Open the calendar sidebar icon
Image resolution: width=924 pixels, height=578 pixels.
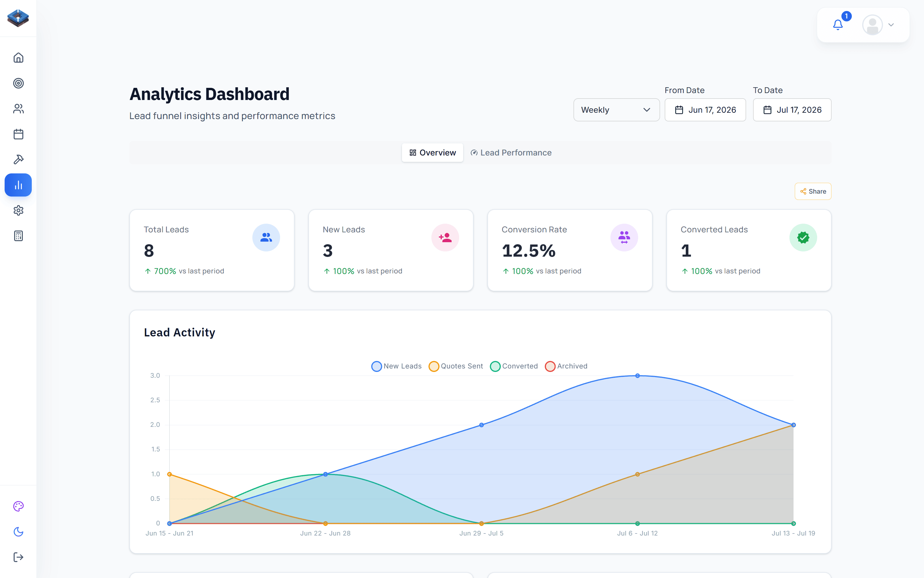pyautogui.click(x=18, y=134)
